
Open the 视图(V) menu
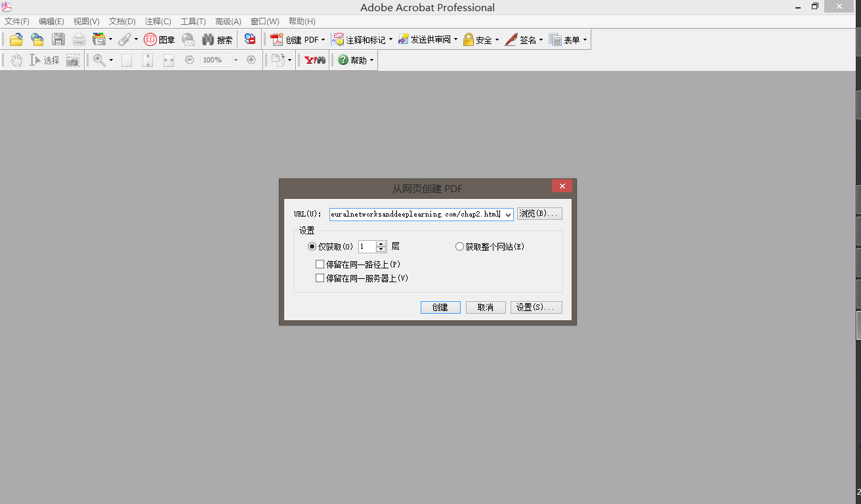(86, 22)
